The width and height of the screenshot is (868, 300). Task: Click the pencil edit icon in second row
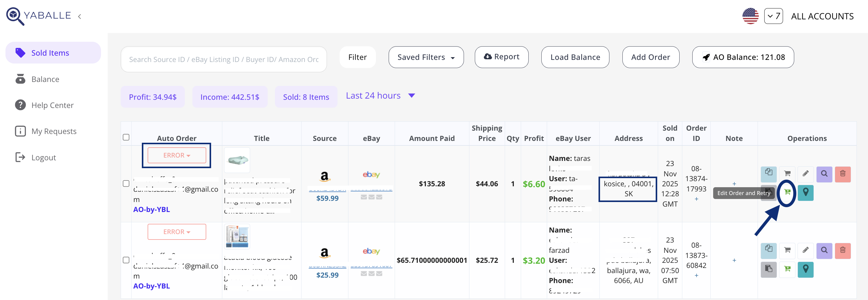[x=805, y=250]
